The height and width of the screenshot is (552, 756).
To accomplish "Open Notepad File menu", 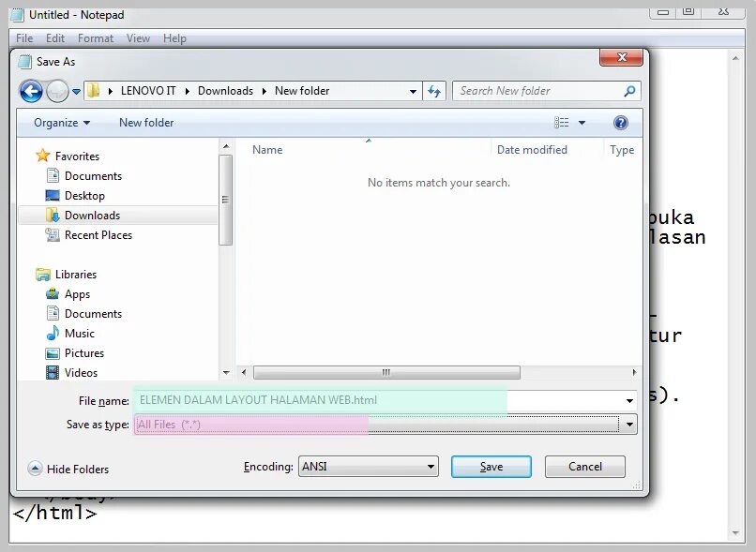I will [24, 38].
